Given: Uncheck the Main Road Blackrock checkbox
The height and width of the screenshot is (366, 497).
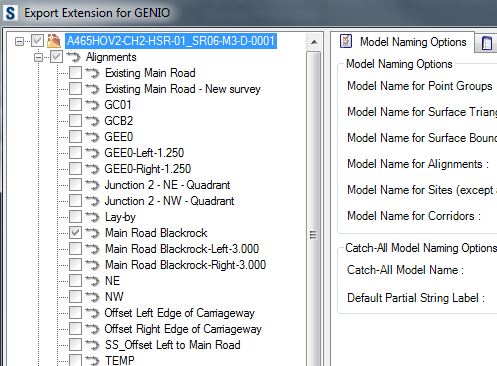Looking at the screenshot, I should point(75,233).
